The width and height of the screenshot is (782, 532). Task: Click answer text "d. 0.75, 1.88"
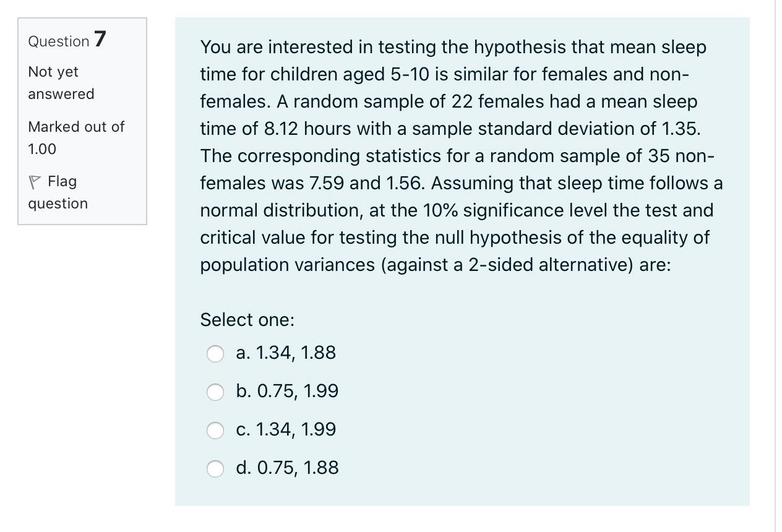287,468
